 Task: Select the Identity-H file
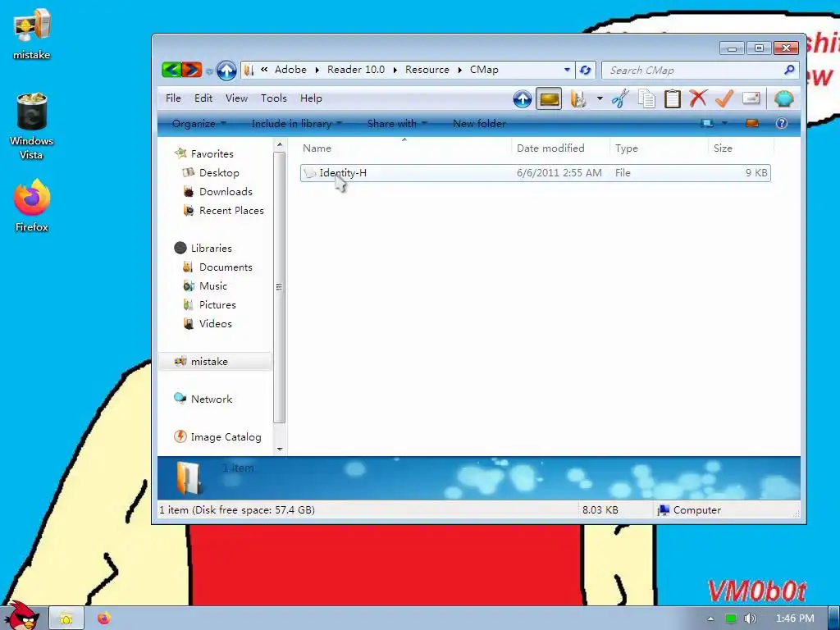click(535, 173)
